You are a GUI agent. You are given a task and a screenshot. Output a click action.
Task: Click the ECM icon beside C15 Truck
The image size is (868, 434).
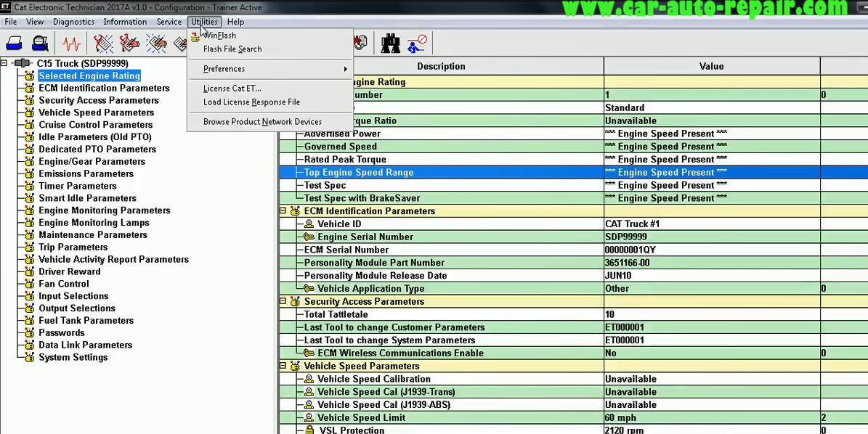coord(22,64)
